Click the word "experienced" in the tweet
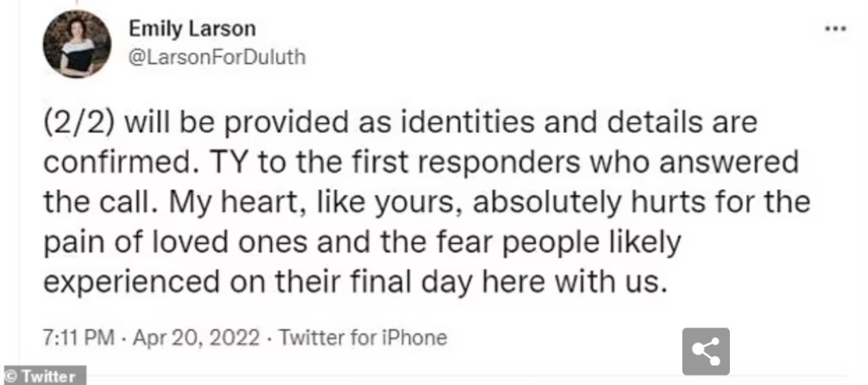The width and height of the screenshot is (868, 385). [x=131, y=283]
